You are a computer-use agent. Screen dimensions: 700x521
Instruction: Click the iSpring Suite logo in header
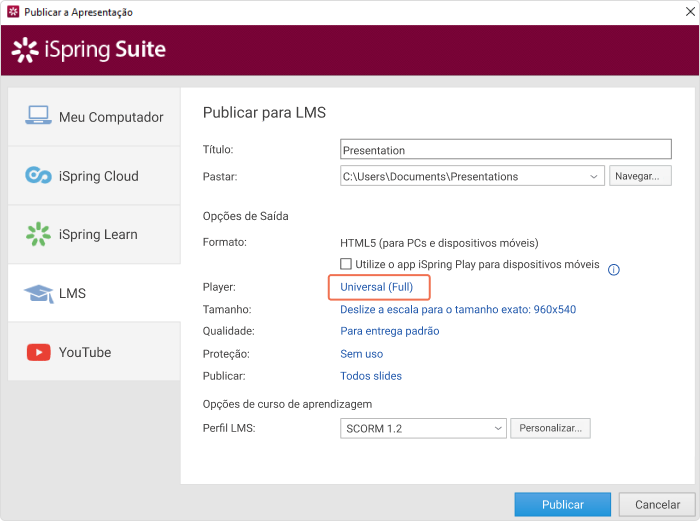click(x=88, y=50)
